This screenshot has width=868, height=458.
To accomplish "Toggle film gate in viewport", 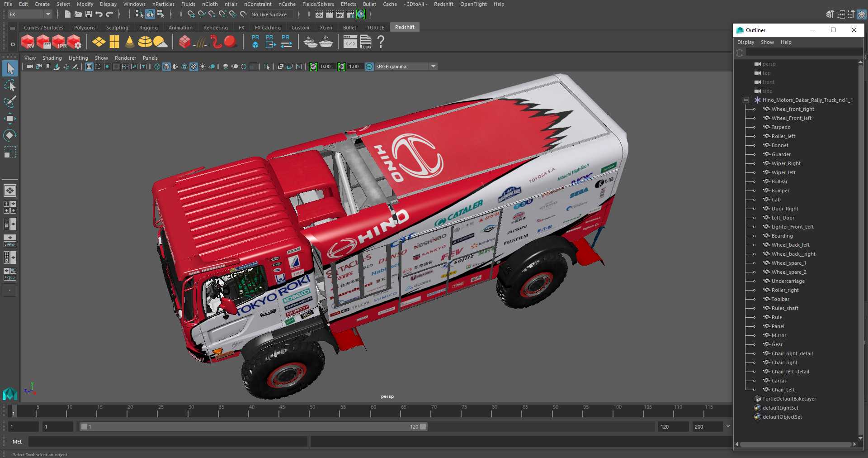I will [x=98, y=67].
